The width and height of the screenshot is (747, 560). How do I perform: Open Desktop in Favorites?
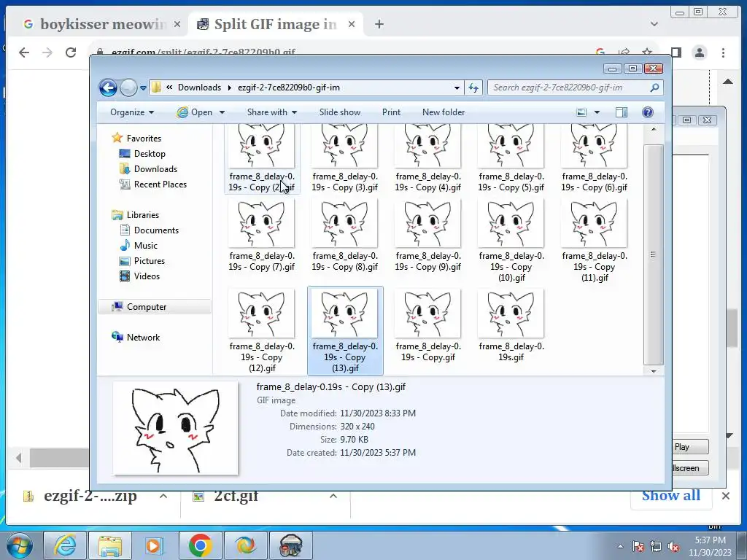coord(150,154)
